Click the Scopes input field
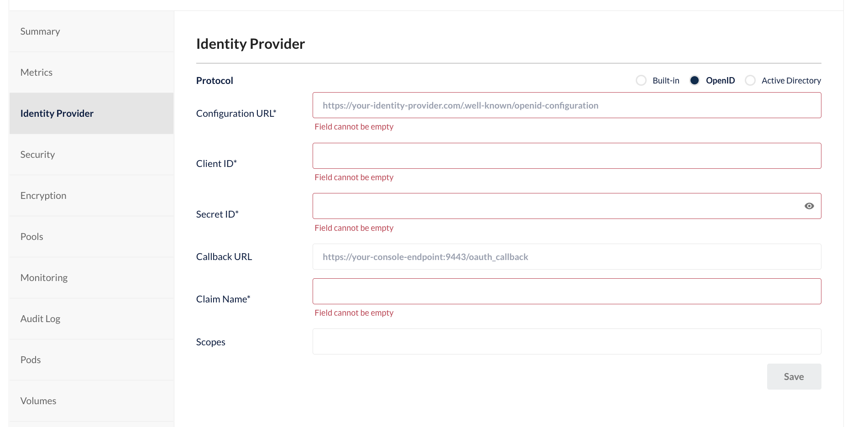The height and width of the screenshot is (427, 868). point(566,341)
